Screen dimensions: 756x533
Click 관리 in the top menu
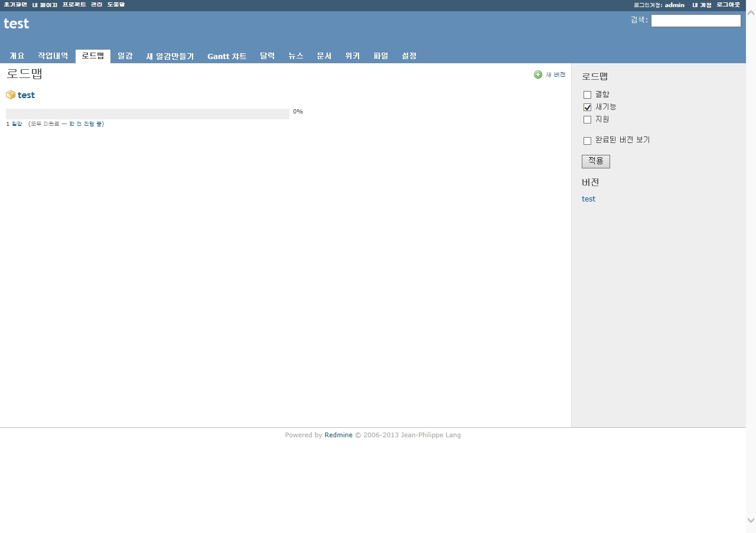point(97,5)
